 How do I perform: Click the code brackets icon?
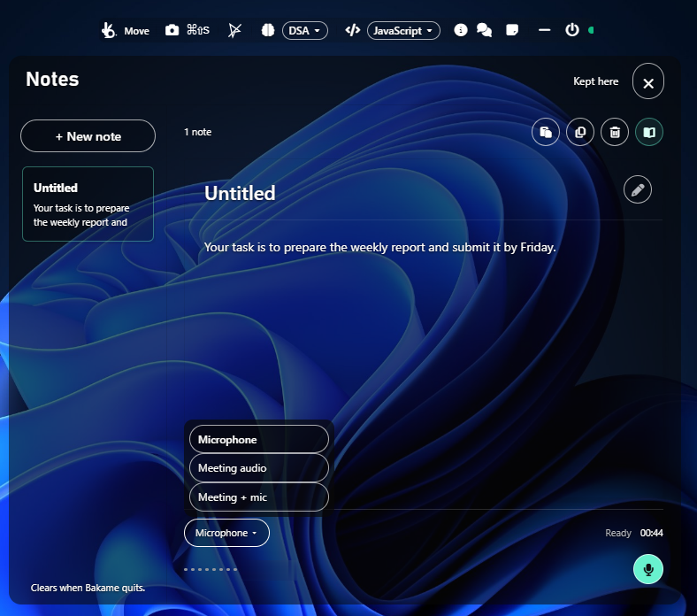click(x=353, y=30)
